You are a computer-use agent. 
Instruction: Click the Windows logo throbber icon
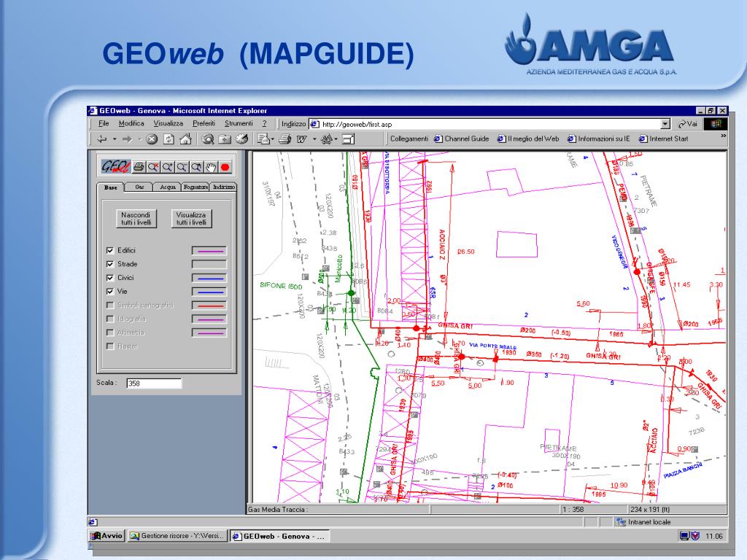coord(716,124)
